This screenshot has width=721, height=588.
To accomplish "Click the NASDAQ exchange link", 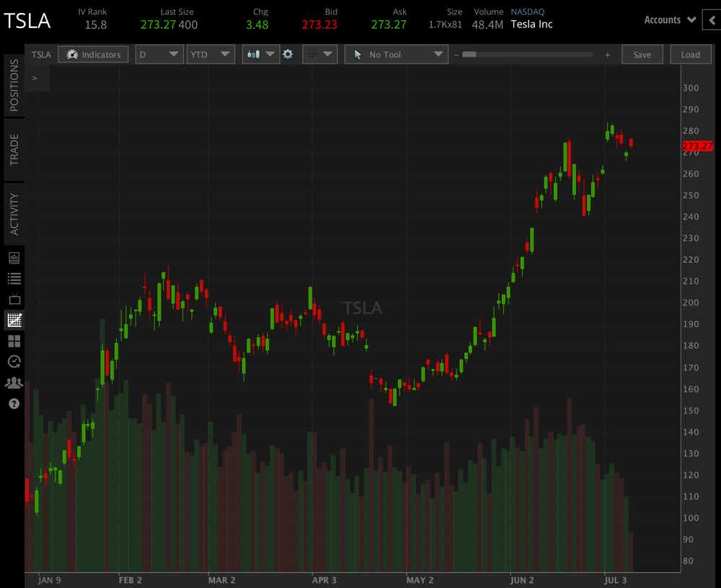I will coord(528,12).
